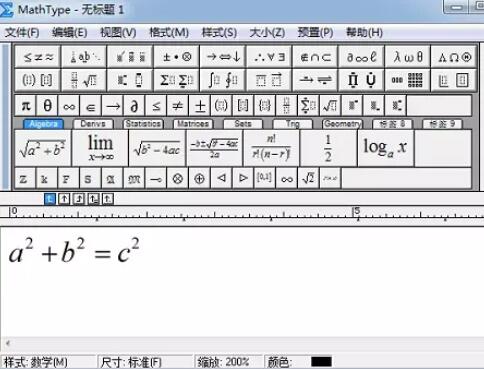Open the lowercase Greek letters palette
The width and height of the screenshot is (484, 369).
point(408,57)
